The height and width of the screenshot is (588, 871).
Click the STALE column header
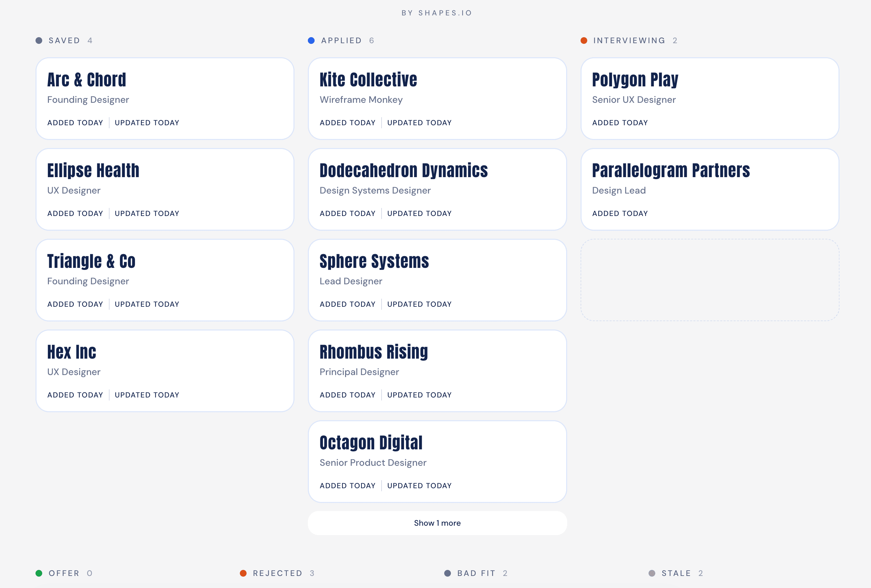[x=676, y=573]
